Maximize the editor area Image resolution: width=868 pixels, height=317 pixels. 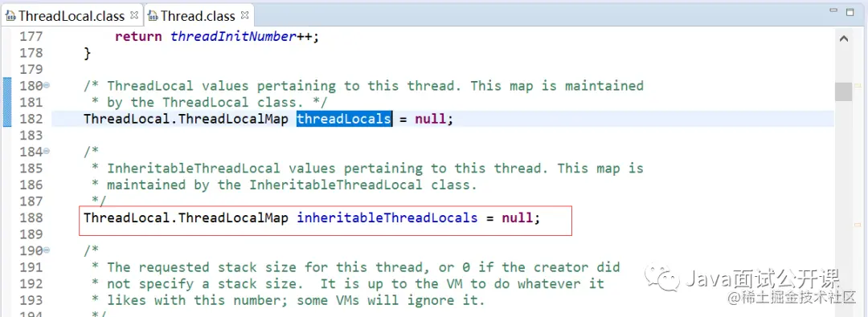click(x=850, y=11)
